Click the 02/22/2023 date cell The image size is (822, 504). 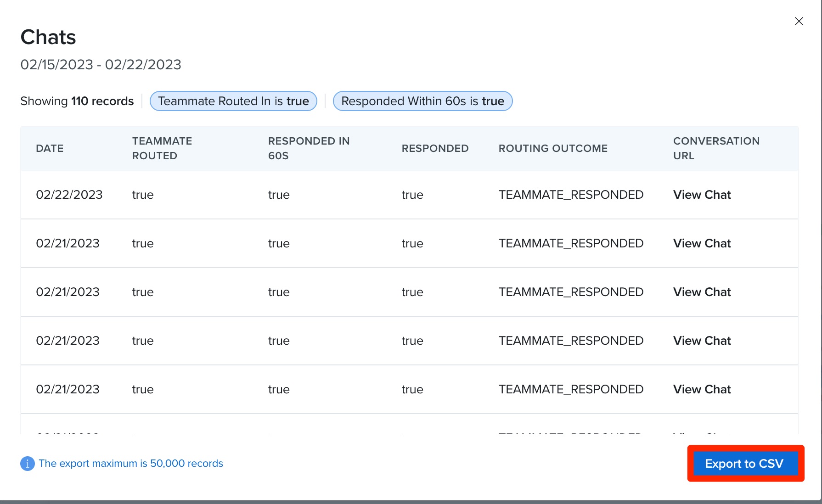click(69, 195)
